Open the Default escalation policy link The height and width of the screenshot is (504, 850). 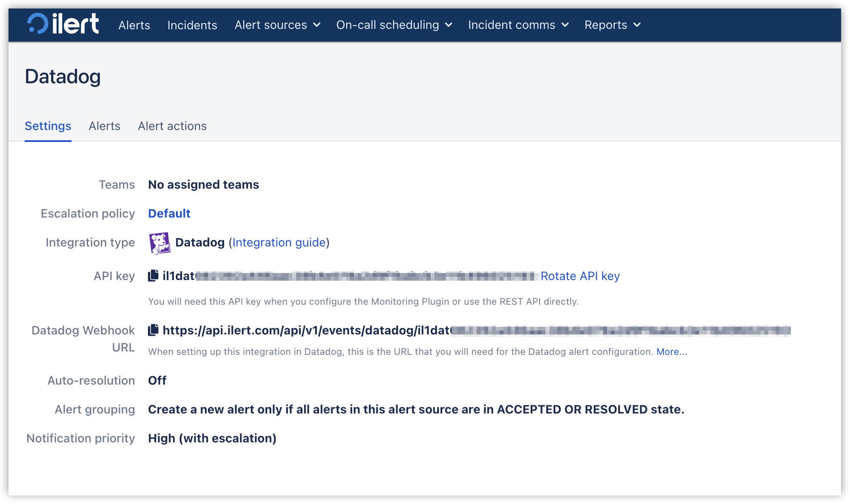pos(169,213)
